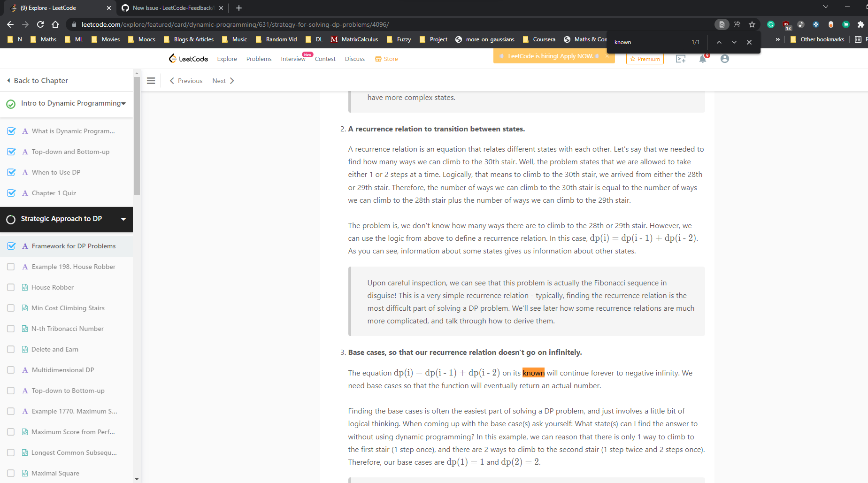Click the browser home icon
The width and height of the screenshot is (868, 483).
coord(55,24)
